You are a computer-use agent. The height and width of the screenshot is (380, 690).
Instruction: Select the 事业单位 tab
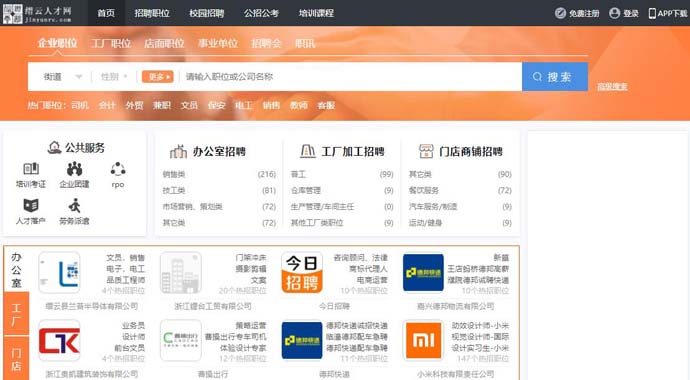point(218,43)
